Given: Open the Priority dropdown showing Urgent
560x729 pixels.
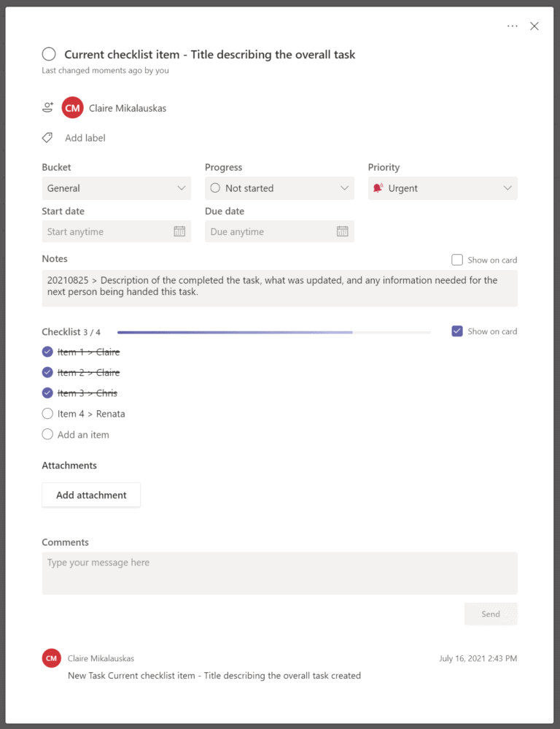Looking at the screenshot, I should pyautogui.click(x=442, y=188).
